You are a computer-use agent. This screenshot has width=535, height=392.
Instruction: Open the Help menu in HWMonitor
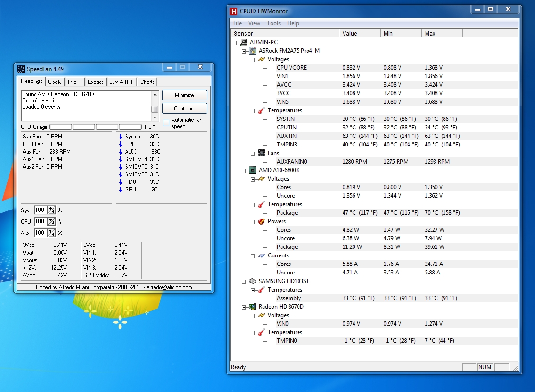pos(293,23)
